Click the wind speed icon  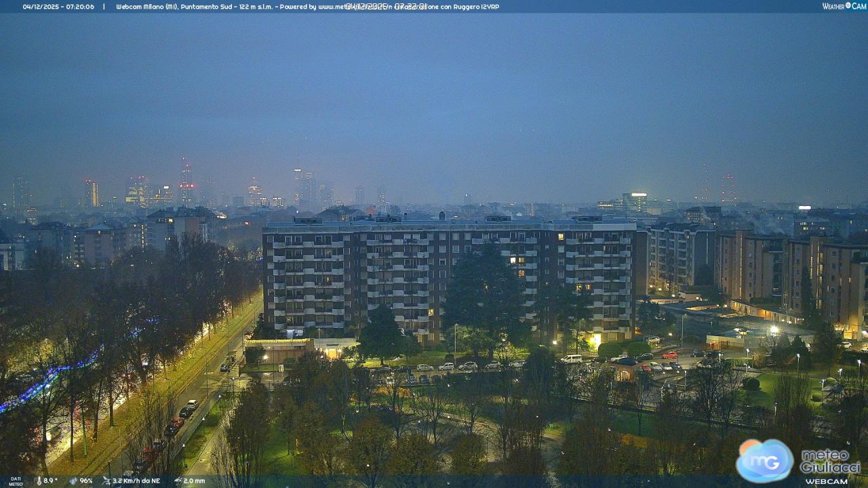click(106, 481)
